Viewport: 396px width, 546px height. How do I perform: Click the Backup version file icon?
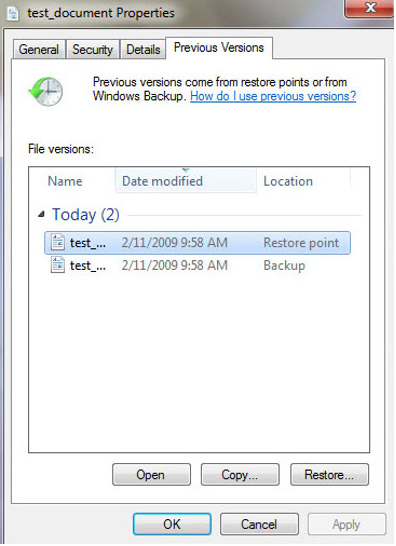tap(57, 265)
